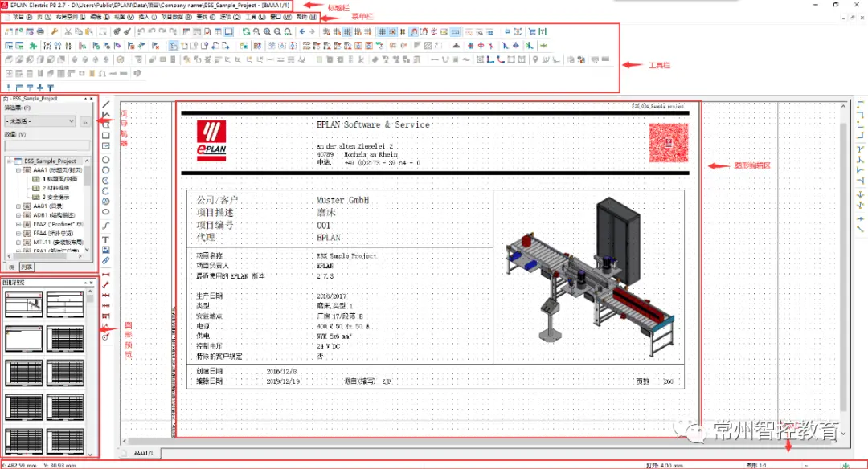Open the 页 (A) menu
868x469 pixels.
pos(44,17)
